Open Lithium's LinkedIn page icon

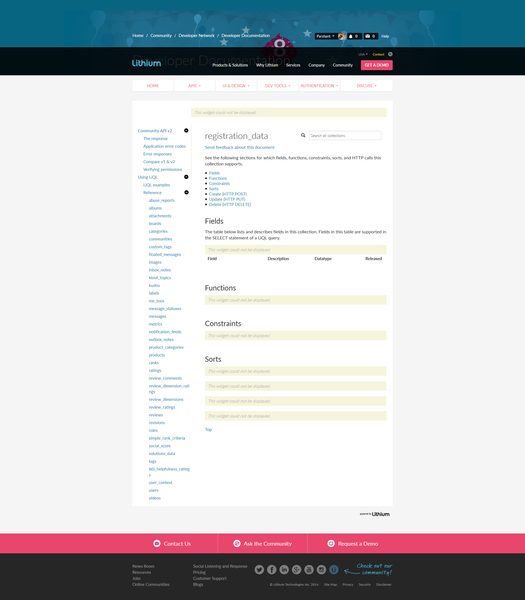click(x=284, y=570)
